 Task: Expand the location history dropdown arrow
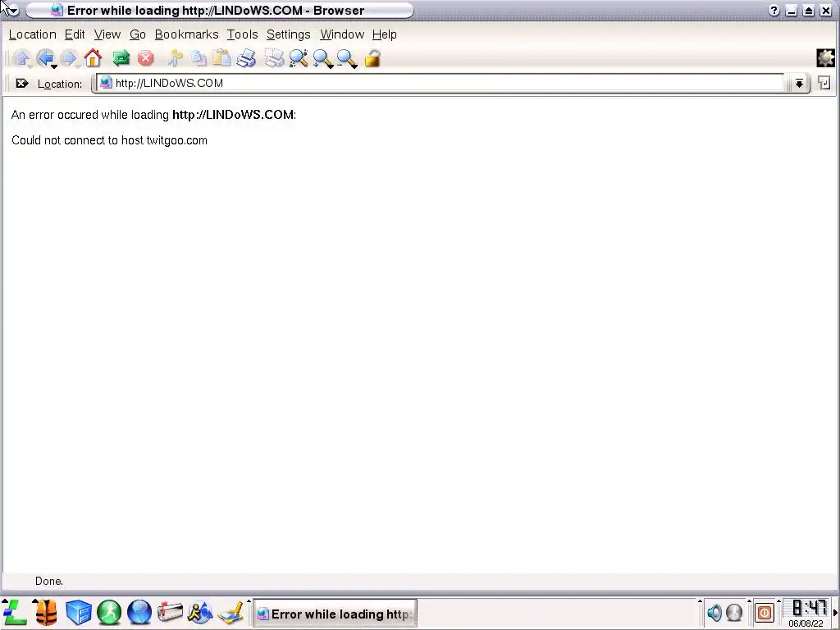[x=799, y=83]
